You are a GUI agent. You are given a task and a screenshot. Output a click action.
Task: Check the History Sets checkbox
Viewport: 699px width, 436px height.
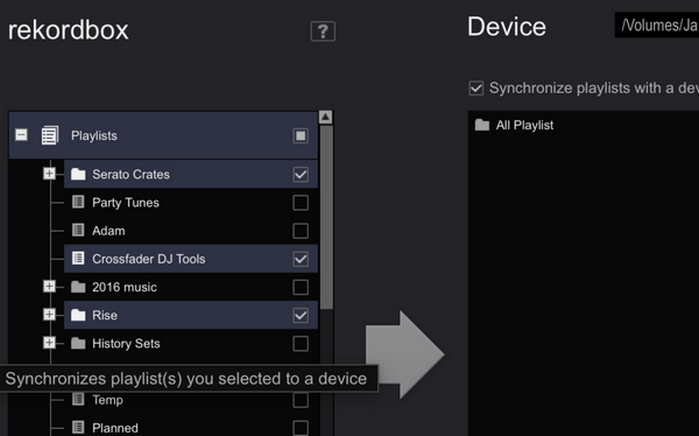[300, 344]
